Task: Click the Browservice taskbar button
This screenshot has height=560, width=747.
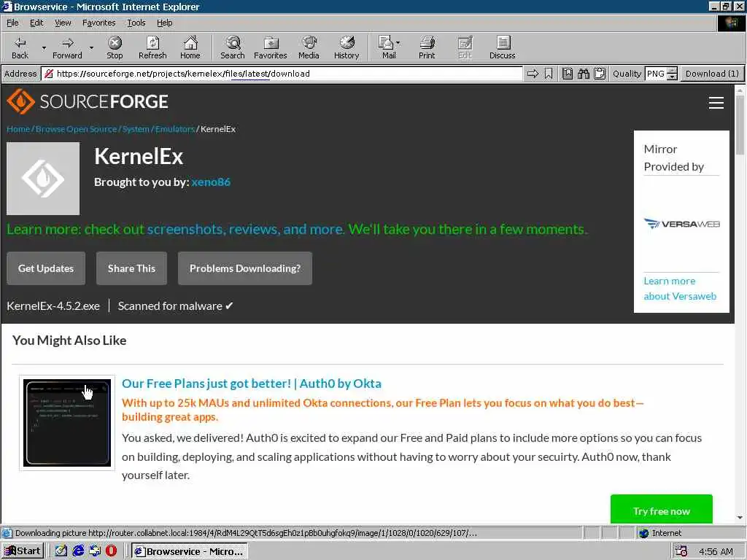Action: [x=189, y=551]
